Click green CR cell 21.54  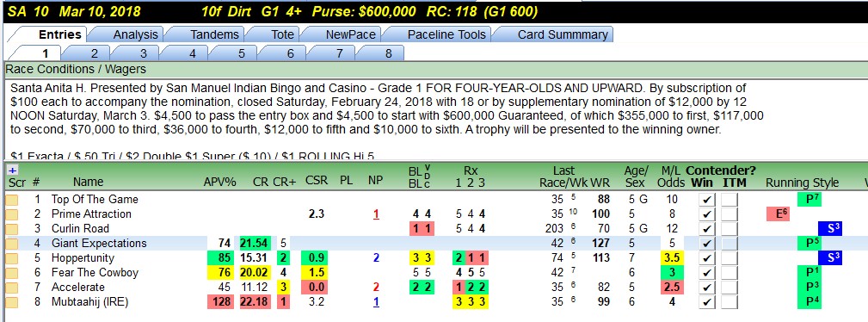[x=255, y=244]
